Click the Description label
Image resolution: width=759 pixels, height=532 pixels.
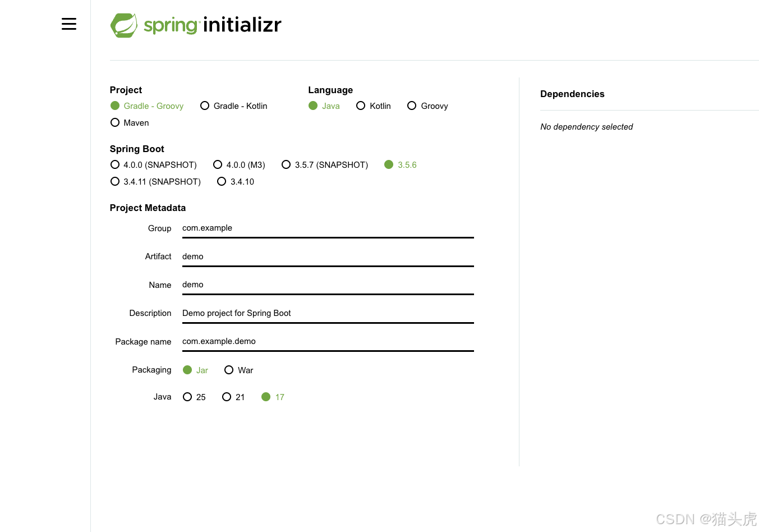150,313
